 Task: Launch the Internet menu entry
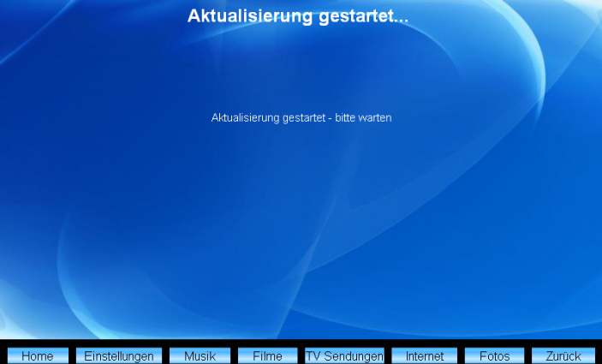[424, 355]
